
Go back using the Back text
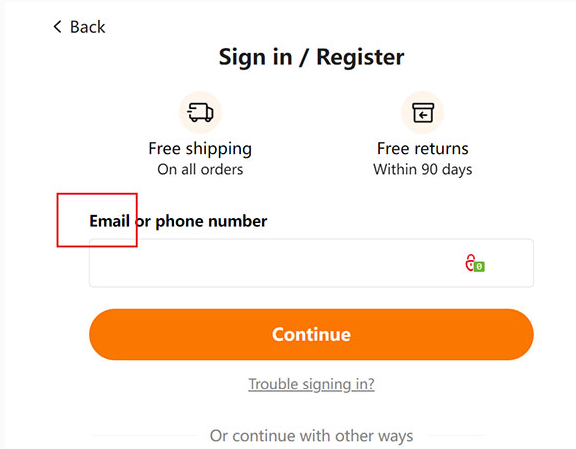[87, 27]
